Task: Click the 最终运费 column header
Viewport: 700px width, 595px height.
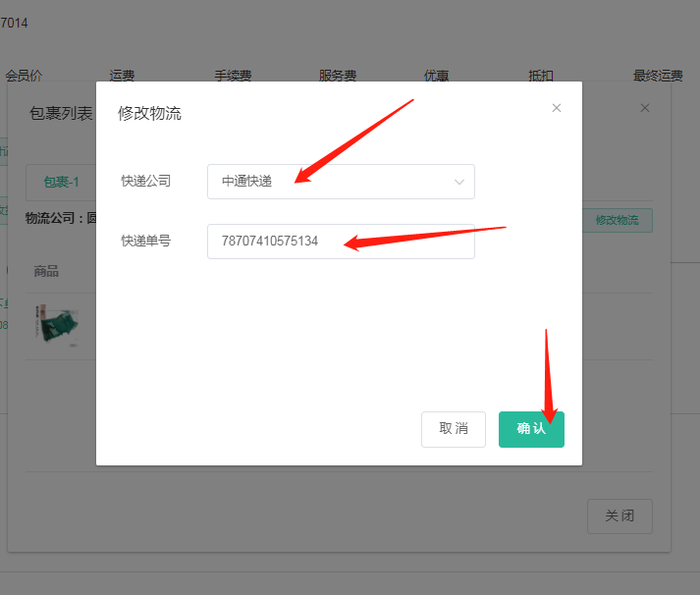Action: coord(658,76)
